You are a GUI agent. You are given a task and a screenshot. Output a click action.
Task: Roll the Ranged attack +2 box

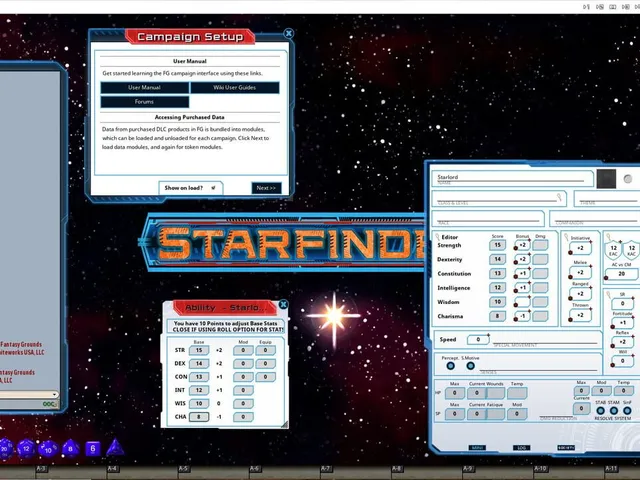coord(580,293)
